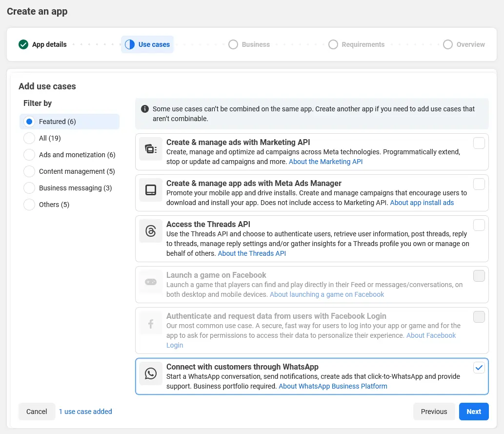Click the Launch a game on Facebook checkbox
This screenshot has width=504, height=434.
(479, 276)
